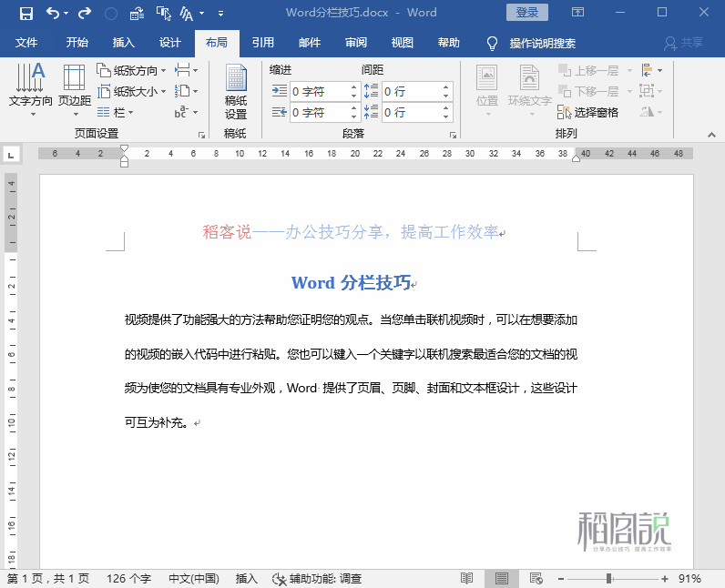Viewport: 725px width, 588px height.
Task: Click 上移一层 bring forward
Action: [588, 71]
